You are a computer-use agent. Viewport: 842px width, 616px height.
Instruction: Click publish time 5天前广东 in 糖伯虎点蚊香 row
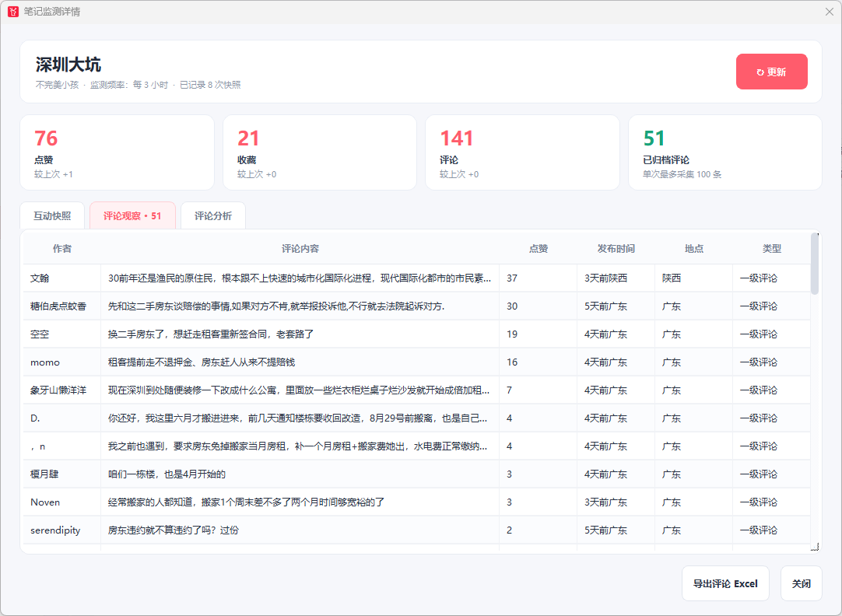click(x=605, y=306)
